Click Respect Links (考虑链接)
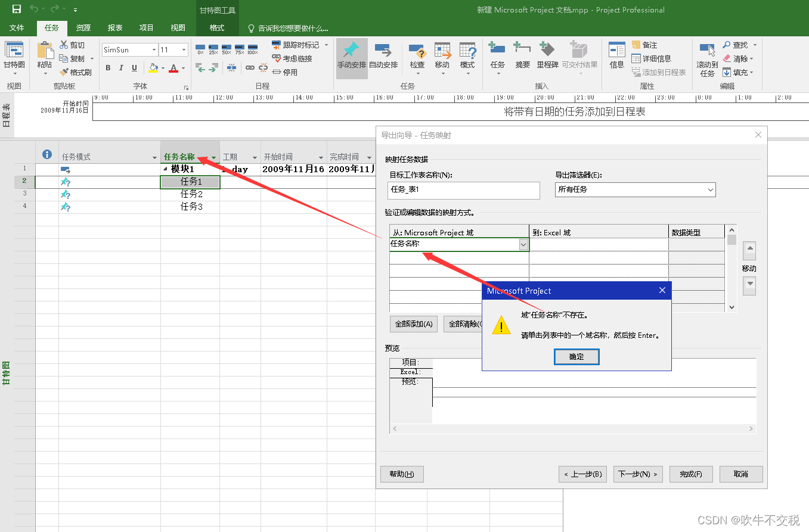The width and height of the screenshot is (809, 532). [292, 58]
